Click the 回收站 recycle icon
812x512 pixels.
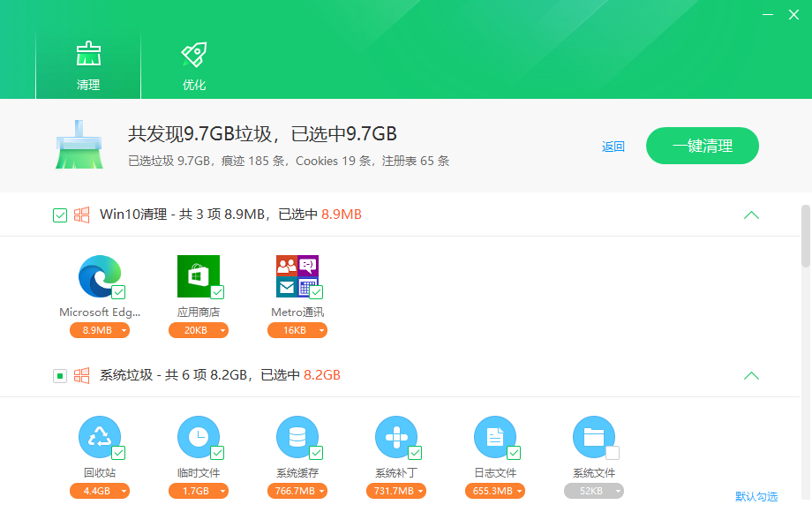(100, 437)
